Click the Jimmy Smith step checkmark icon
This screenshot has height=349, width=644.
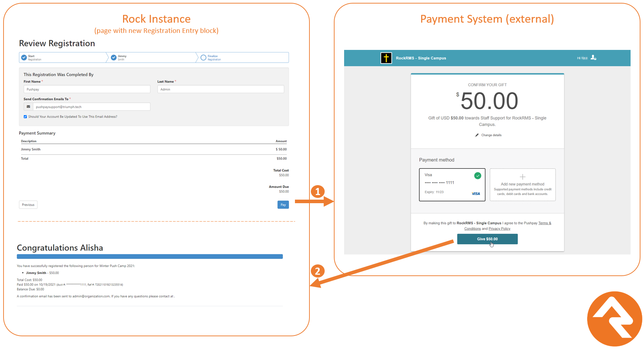[x=114, y=58]
